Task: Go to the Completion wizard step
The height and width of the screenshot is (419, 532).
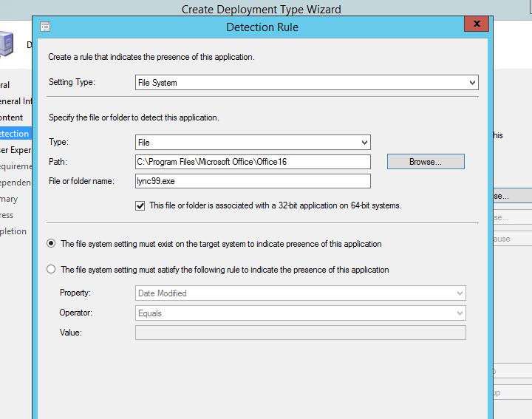Action: click(x=13, y=231)
